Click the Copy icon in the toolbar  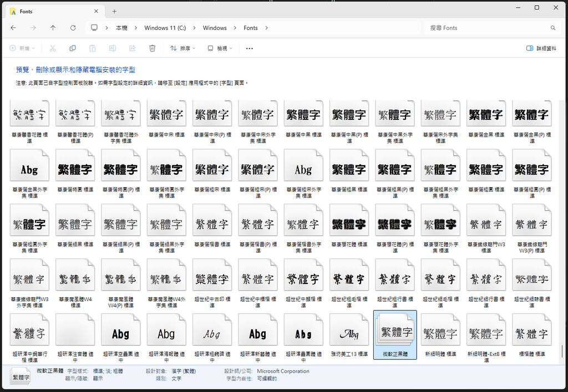click(73, 48)
